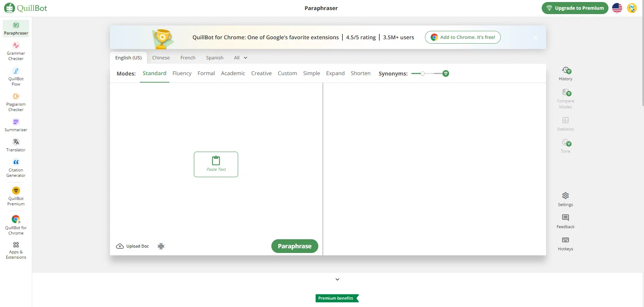Open the Summarizer tool
The image size is (644, 307).
(16, 125)
